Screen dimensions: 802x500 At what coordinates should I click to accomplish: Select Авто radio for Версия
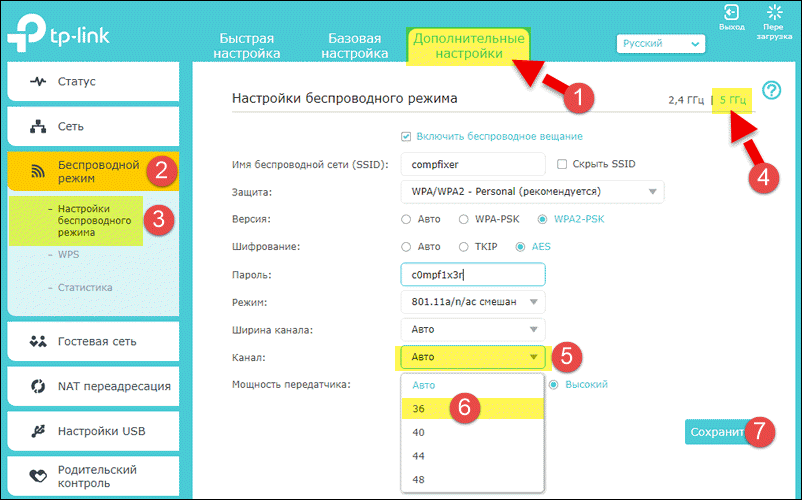406,219
